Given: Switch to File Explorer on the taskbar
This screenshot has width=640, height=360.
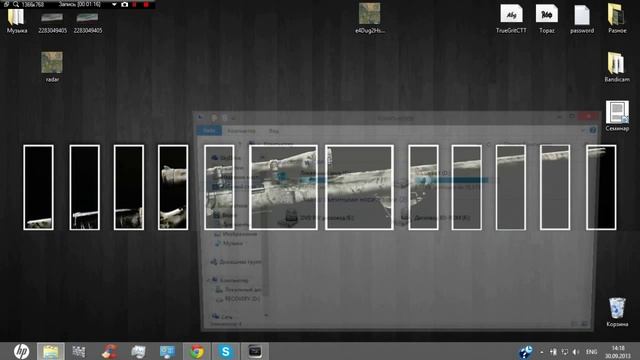Looking at the screenshot, I should pos(51,351).
